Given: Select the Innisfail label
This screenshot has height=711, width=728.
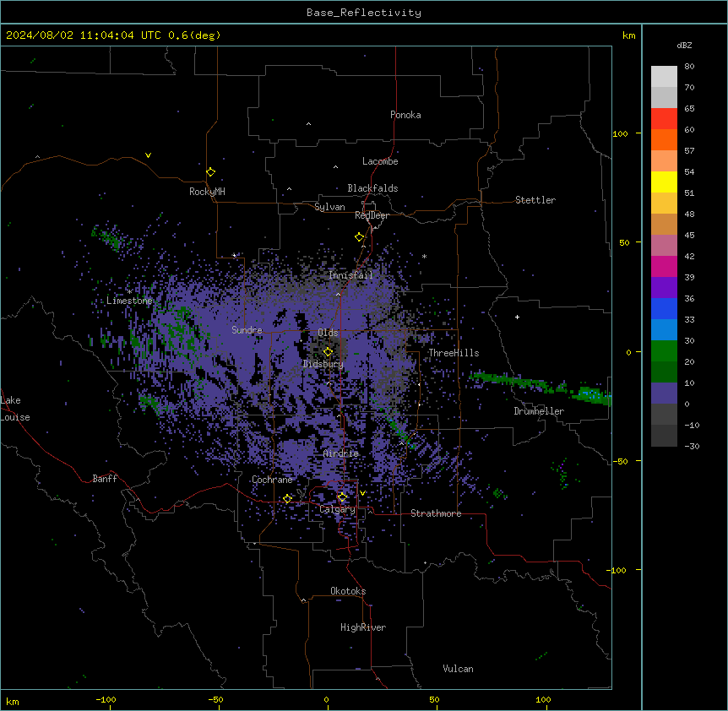Looking at the screenshot, I should (x=351, y=275).
